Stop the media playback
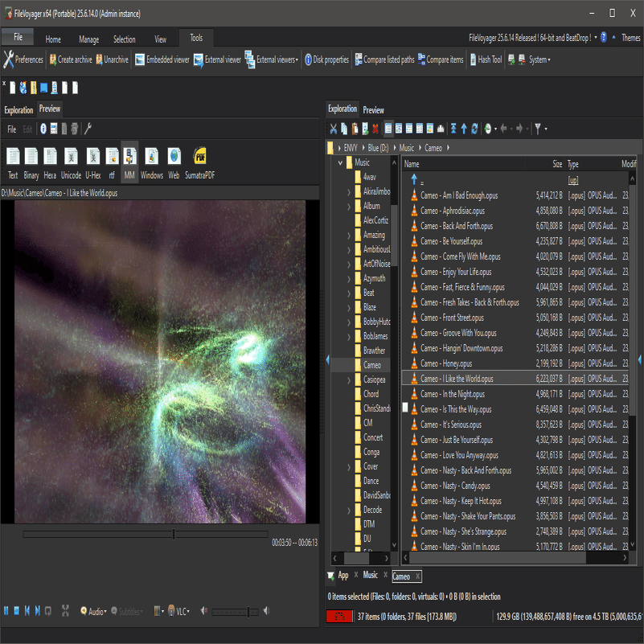The height and width of the screenshot is (644, 644). pyautogui.click(x=16, y=611)
